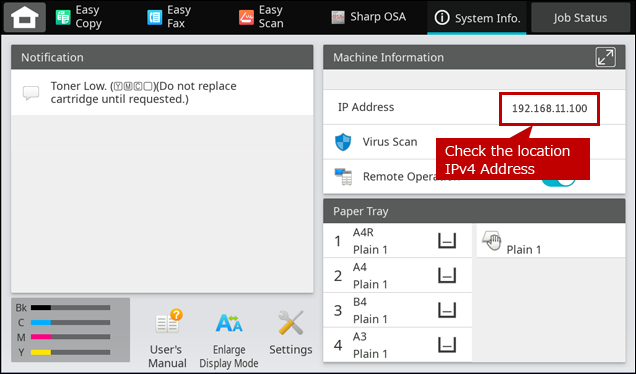Open Easy Copy mode

(x=78, y=17)
